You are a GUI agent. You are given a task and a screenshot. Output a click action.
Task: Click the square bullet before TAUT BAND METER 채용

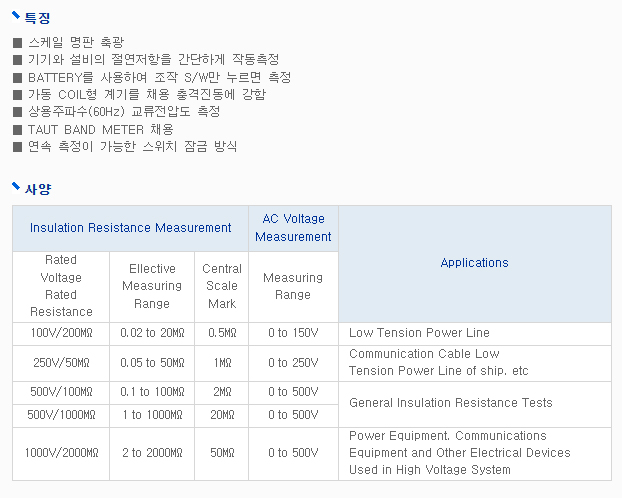coord(17,130)
